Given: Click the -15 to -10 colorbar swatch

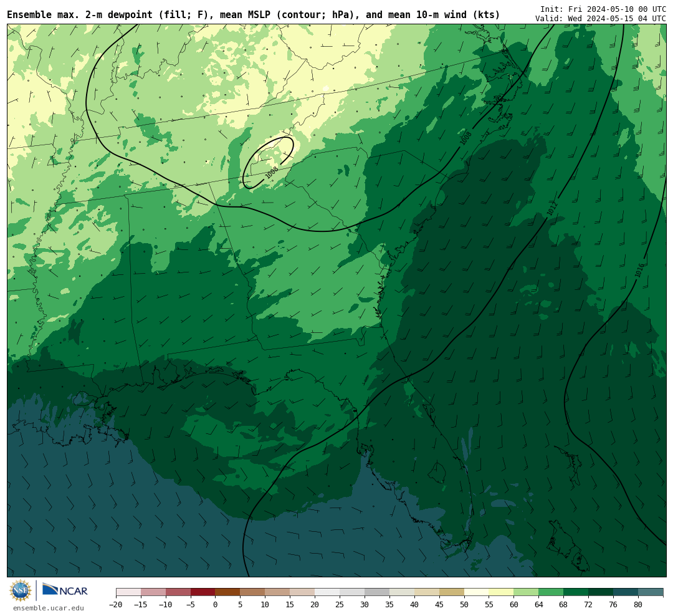Looking at the screenshot, I should point(153,592).
